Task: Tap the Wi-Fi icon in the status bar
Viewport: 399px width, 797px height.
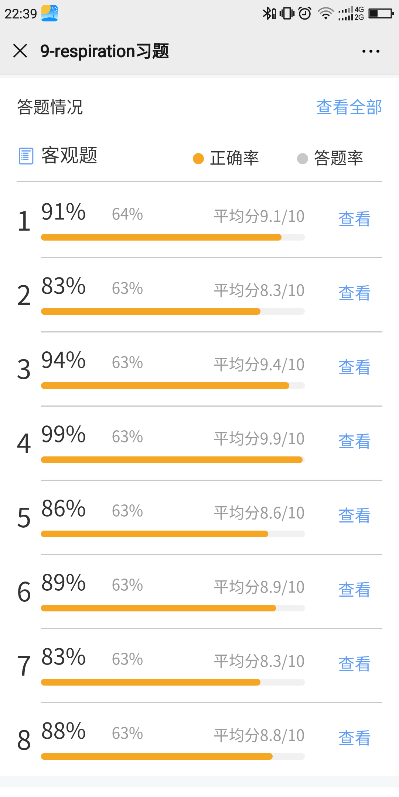Action: (325, 13)
